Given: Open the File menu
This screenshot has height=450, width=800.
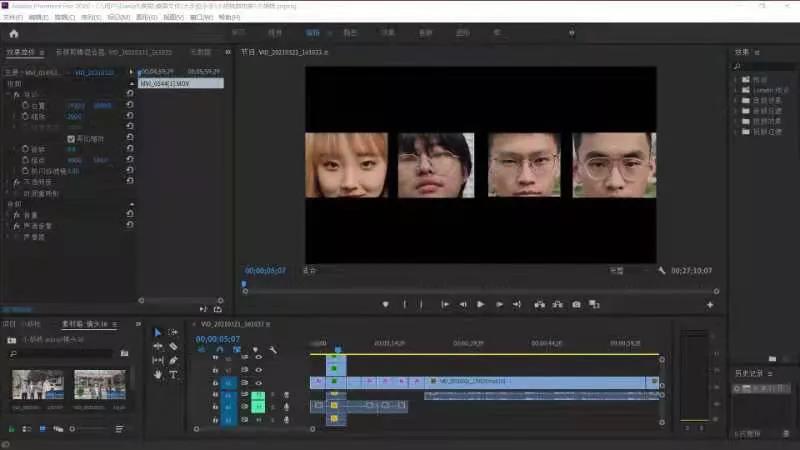Looking at the screenshot, I should (x=12, y=17).
